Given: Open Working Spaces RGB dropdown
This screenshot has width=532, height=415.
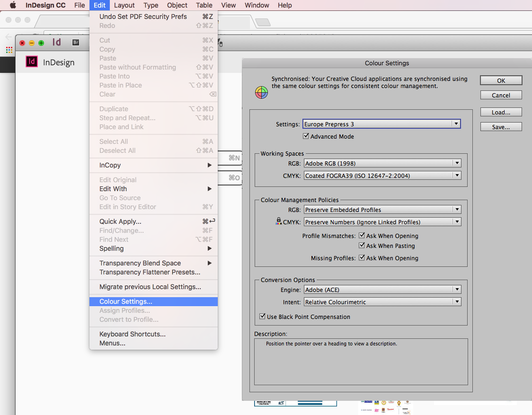Looking at the screenshot, I should [382, 163].
